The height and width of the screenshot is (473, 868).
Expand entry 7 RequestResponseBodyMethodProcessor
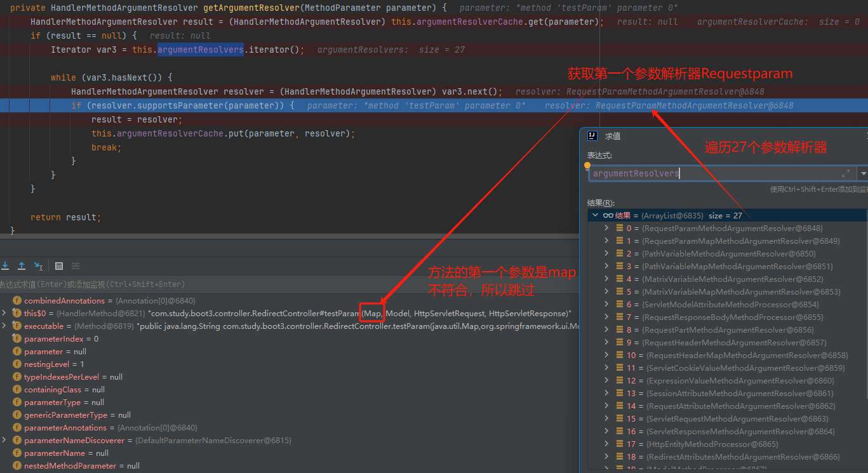[607, 317]
